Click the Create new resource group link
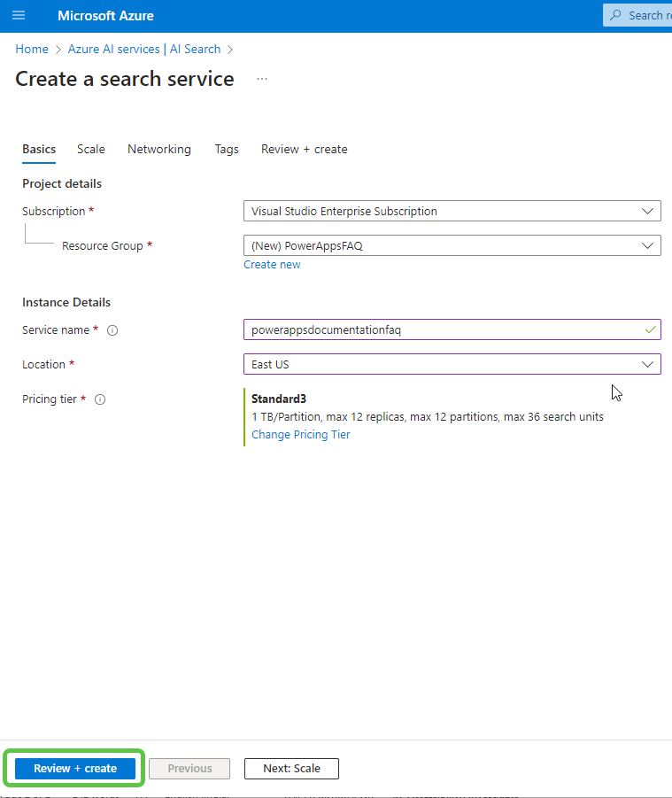The width and height of the screenshot is (672, 798). [272, 264]
